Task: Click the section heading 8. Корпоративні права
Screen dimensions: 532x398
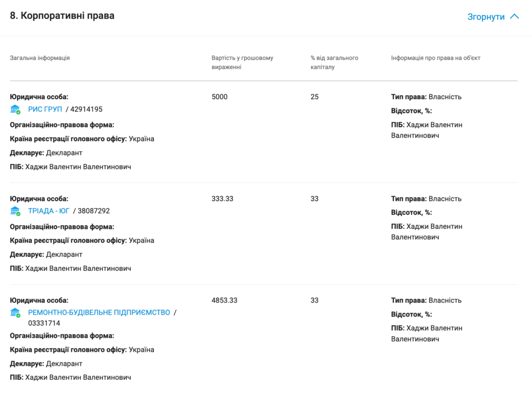Action: 62,16
